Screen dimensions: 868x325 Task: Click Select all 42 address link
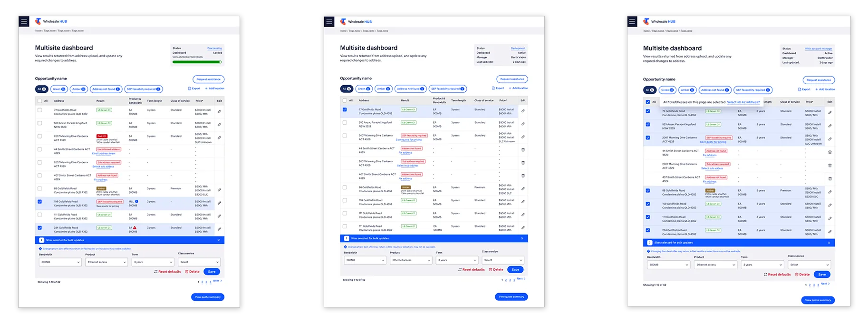coord(743,102)
